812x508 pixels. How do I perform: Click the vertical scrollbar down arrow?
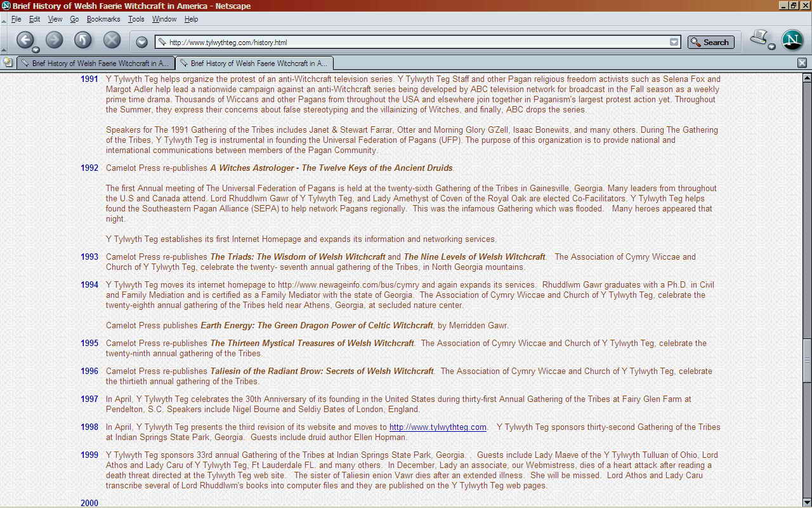point(807,502)
